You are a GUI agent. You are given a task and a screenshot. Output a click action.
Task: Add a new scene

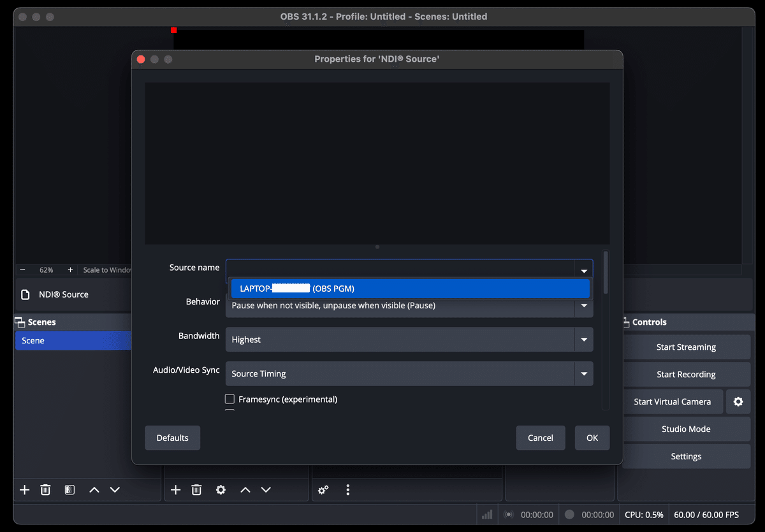(x=24, y=490)
